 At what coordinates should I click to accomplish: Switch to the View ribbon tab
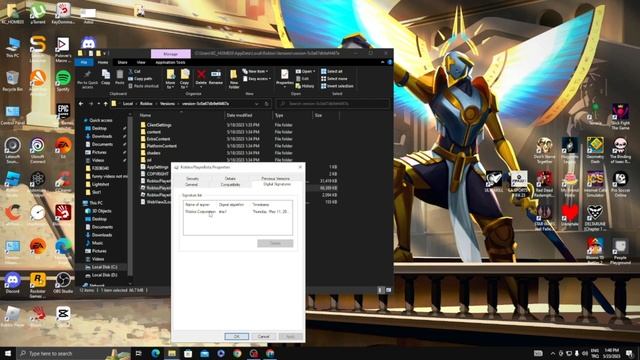click(x=141, y=62)
